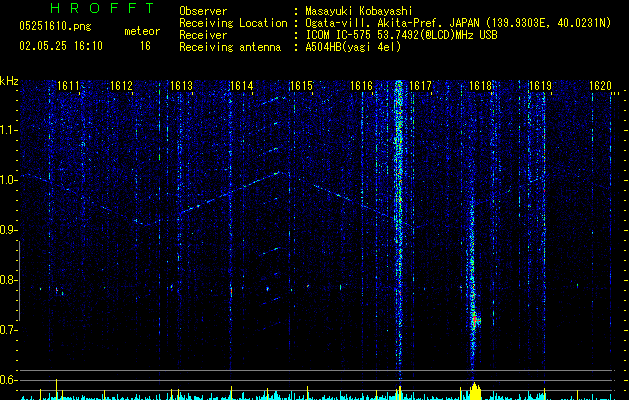
Task: Click the 1615 time marker
Action: (x=301, y=86)
